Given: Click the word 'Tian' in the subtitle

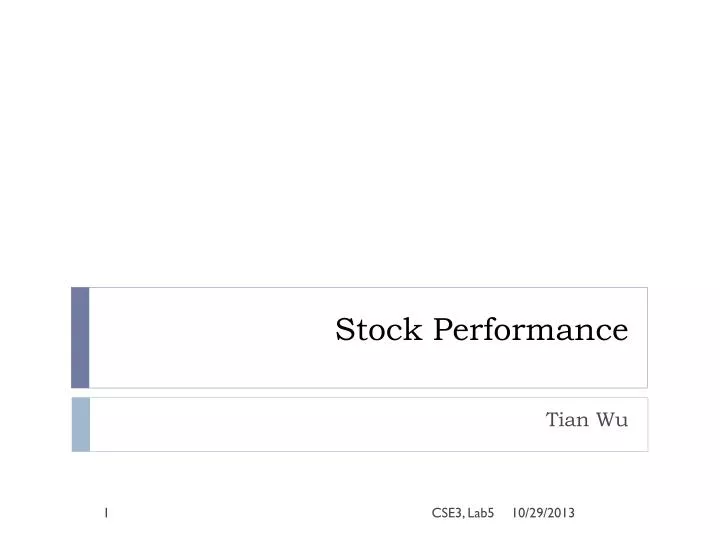Looking at the screenshot, I should click(567, 419).
